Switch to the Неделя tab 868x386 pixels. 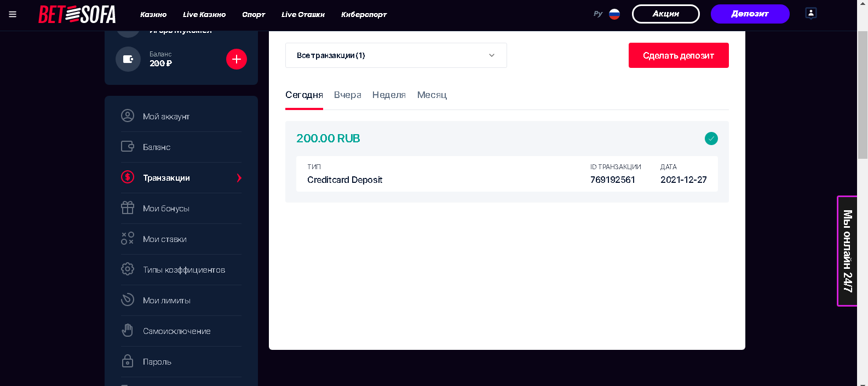click(x=389, y=95)
